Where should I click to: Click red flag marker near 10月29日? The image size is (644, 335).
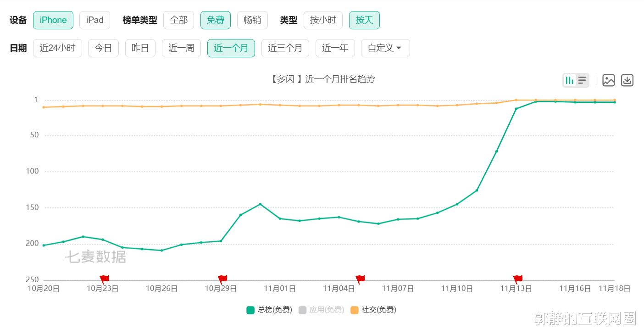tap(222, 279)
